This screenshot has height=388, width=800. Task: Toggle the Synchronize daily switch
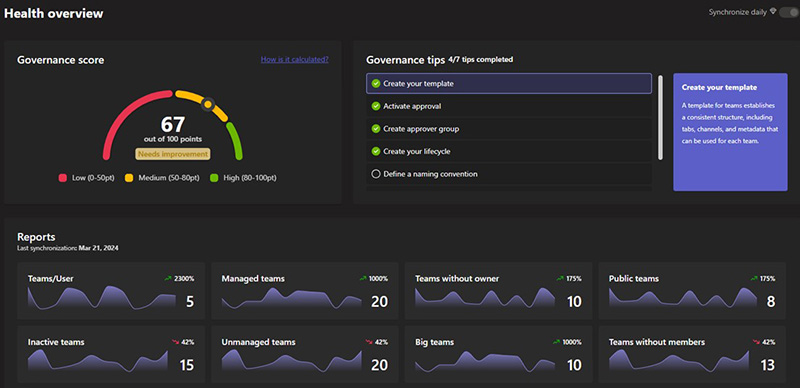click(790, 12)
